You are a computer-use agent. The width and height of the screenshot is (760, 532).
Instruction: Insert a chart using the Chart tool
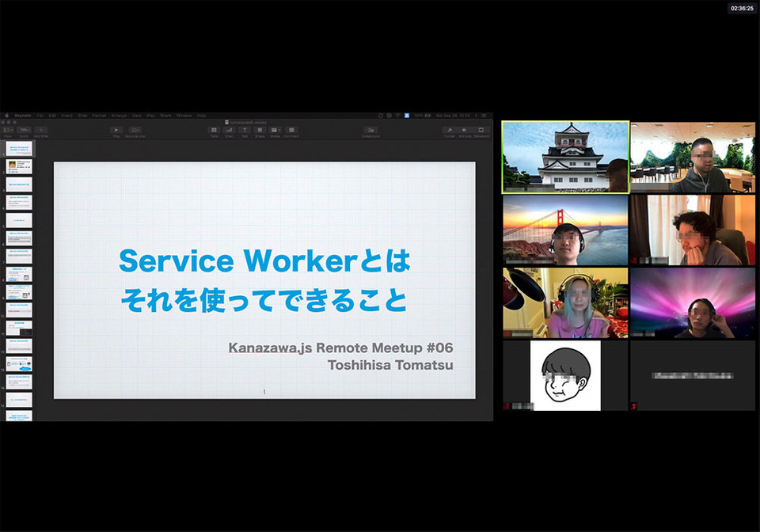(229, 130)
